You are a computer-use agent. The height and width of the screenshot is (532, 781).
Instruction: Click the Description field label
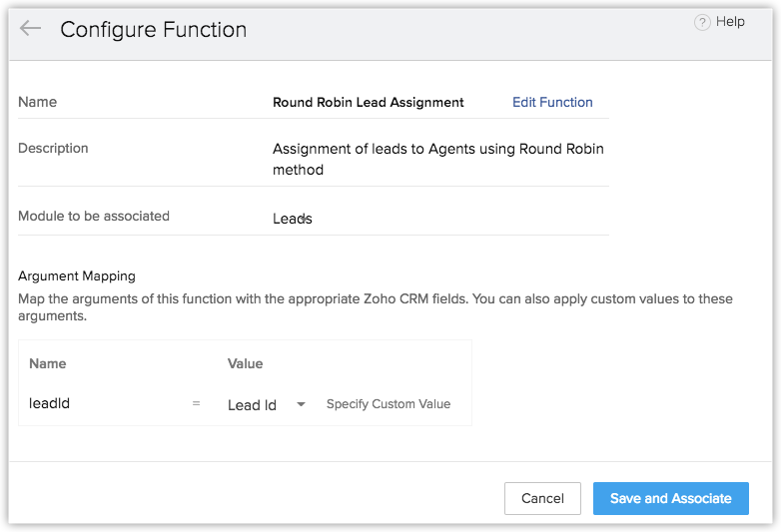pyautogui.click(x=53, y=148)
